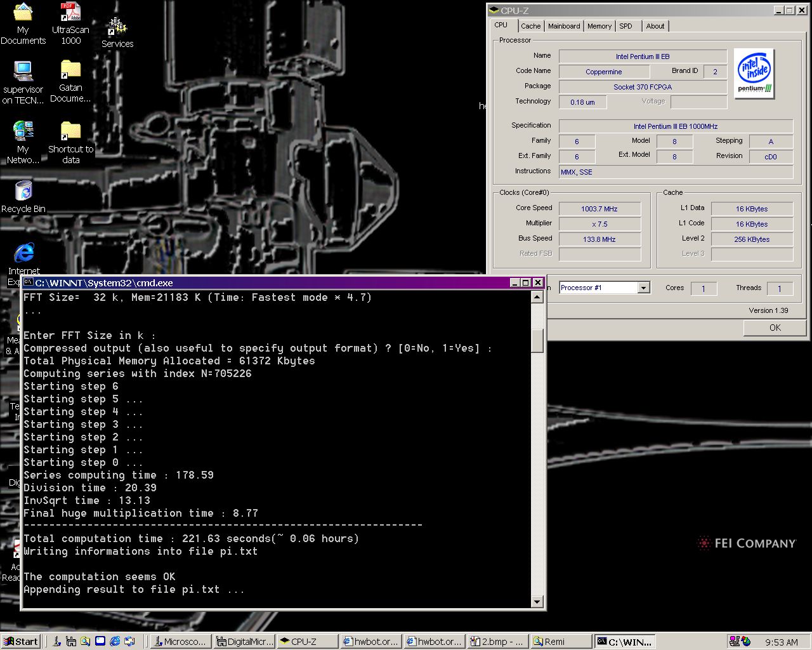
Task: Close the cmd.exe window
Action: [537, 282]
